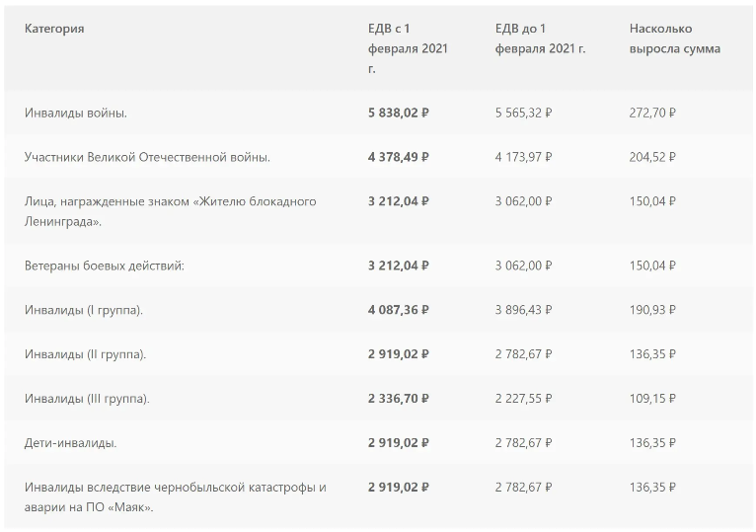Click the "Насколько выросла сумма" header

click(674, 38)
